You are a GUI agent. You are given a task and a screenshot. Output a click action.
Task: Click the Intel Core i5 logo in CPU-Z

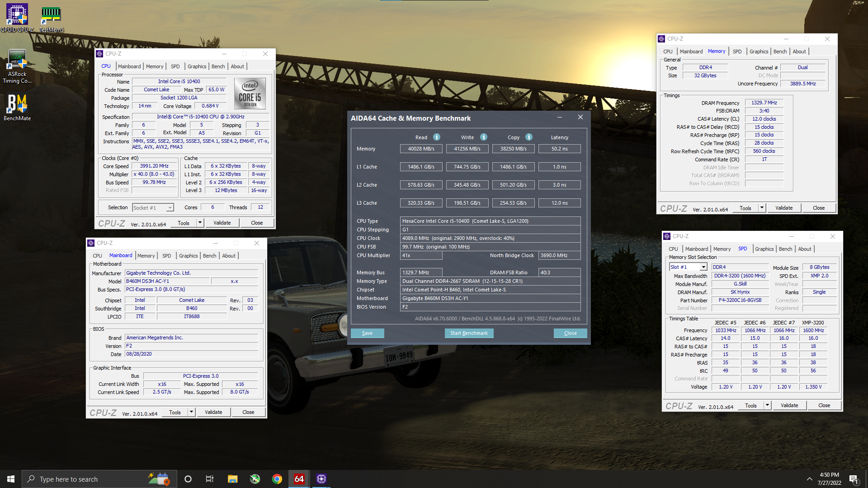[x=250, y=93]
